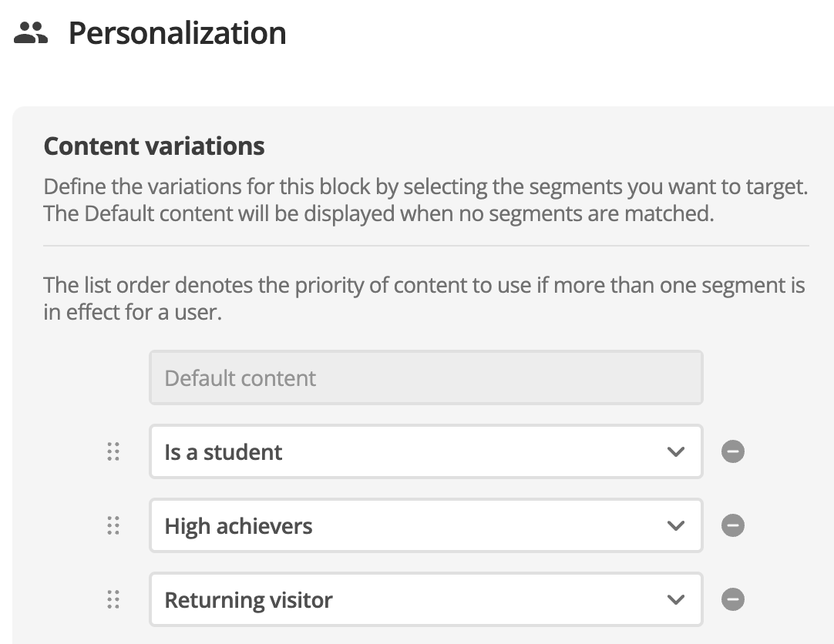Click the list order priority note
Image resolution: width=834 pixels, height=644 pixels.
tap(424, 299)
